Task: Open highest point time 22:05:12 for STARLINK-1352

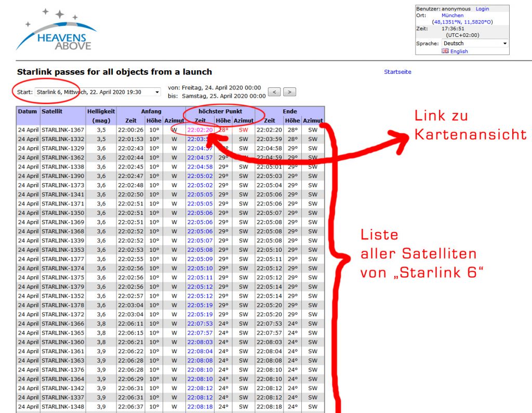Action: 200,296
